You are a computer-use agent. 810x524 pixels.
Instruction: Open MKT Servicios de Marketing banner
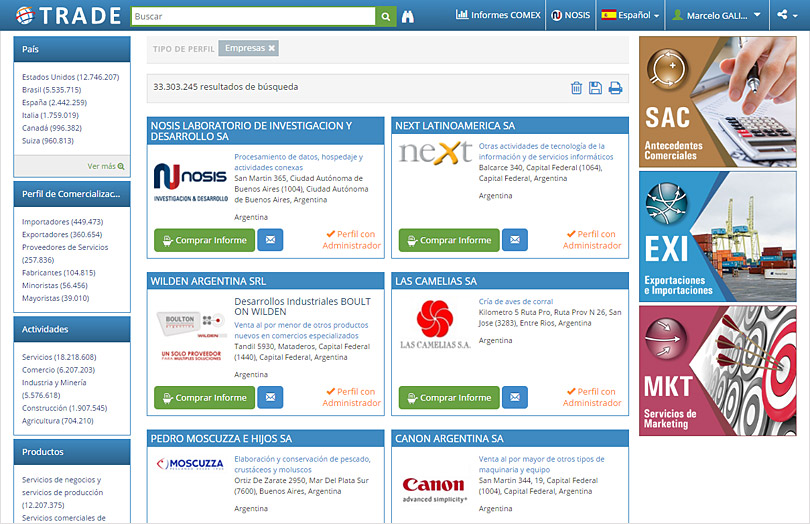point(717,371)
